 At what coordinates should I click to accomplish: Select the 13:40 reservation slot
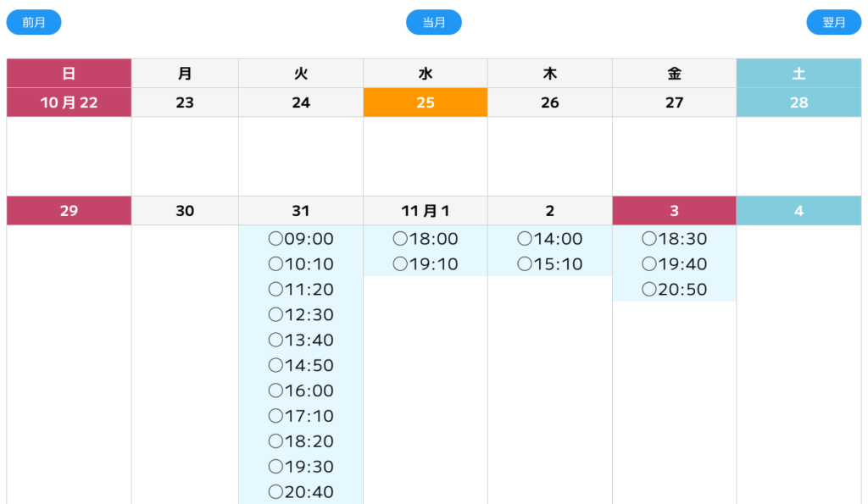coord(301,341)
